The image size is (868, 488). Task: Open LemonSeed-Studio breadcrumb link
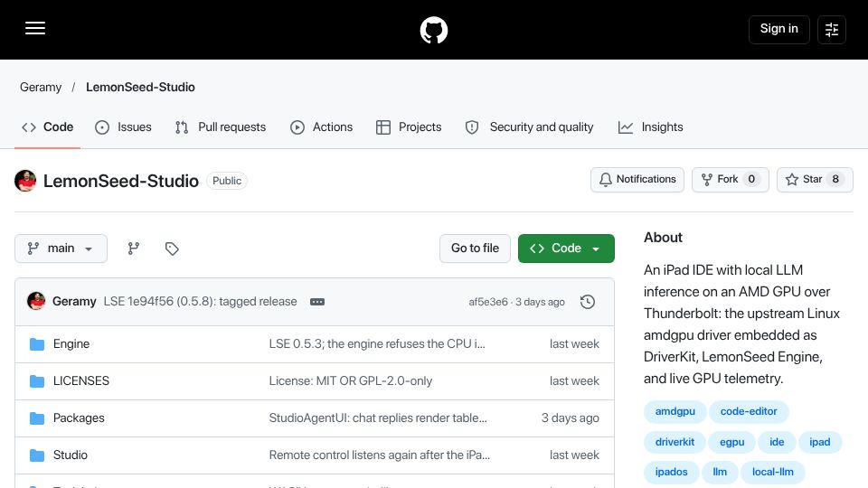pos(140,88)
